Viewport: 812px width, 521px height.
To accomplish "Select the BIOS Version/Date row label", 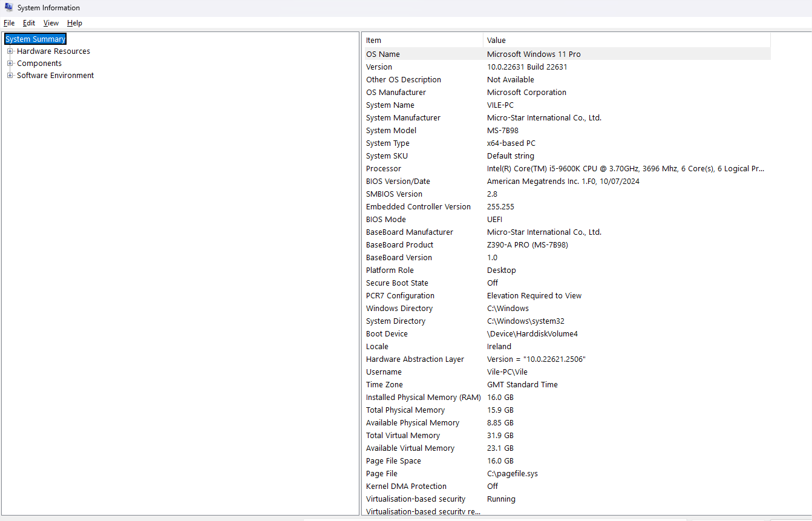I will coord(398,182).
